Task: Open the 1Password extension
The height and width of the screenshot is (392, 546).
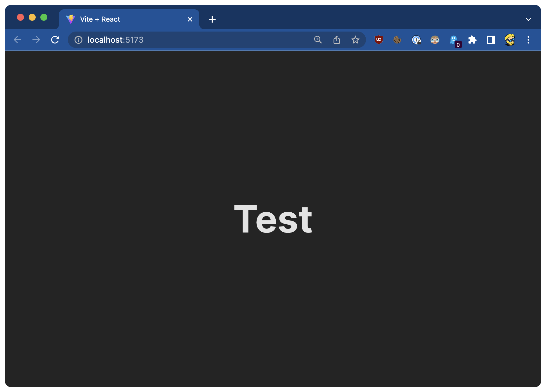Action: coord(416,40)
